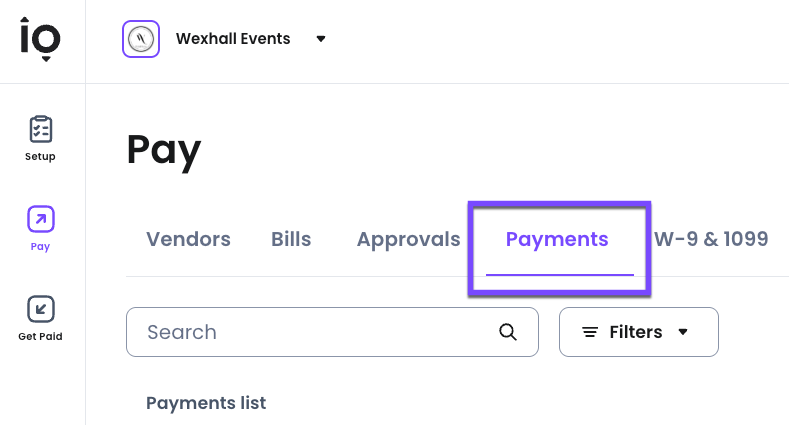Open the Get Paid icon in sidebar

[41, 308]
